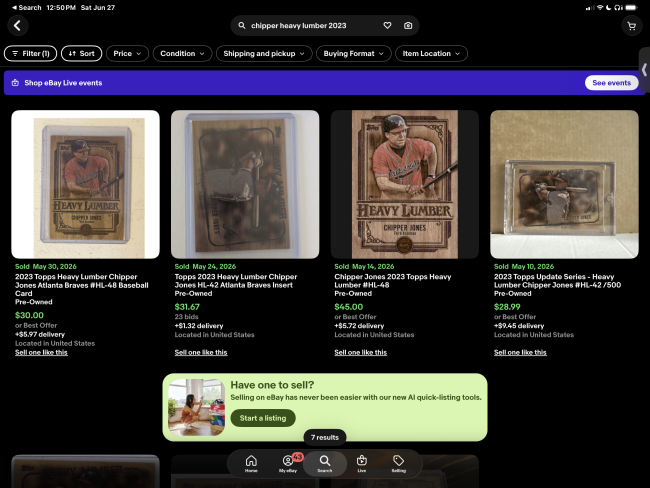Click Sell one like this under $30.00 item
The width and height of the screenshot is (650, 488).
coord(41,352)
